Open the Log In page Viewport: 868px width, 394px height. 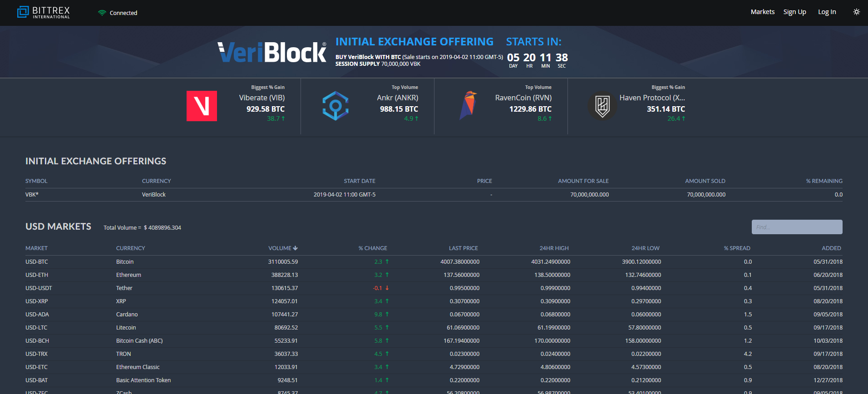click(x=827, y=12)
